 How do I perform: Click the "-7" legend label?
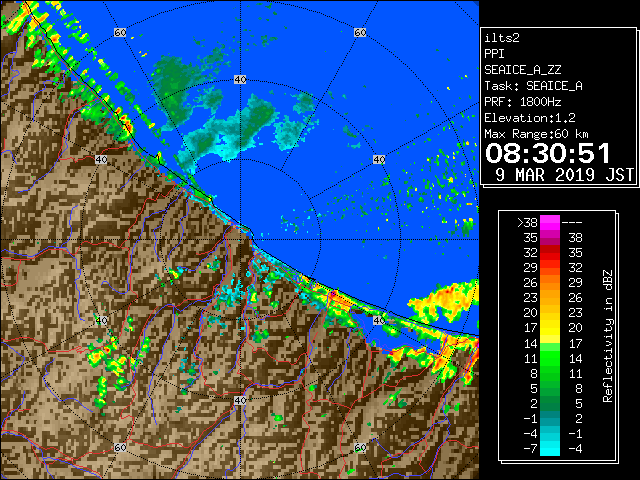click(x=530, y=449)
